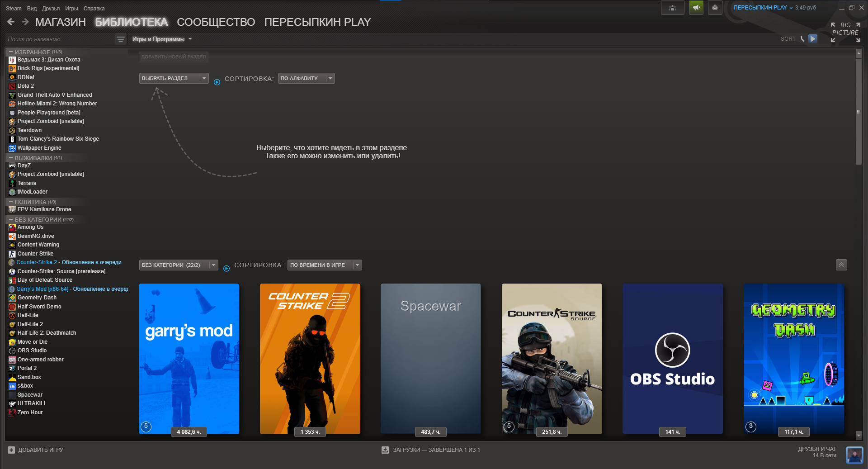The width and height of the screenshot is (868, 469).
Task: Switch to the МАГАЗИН tab
Action: 60,22
